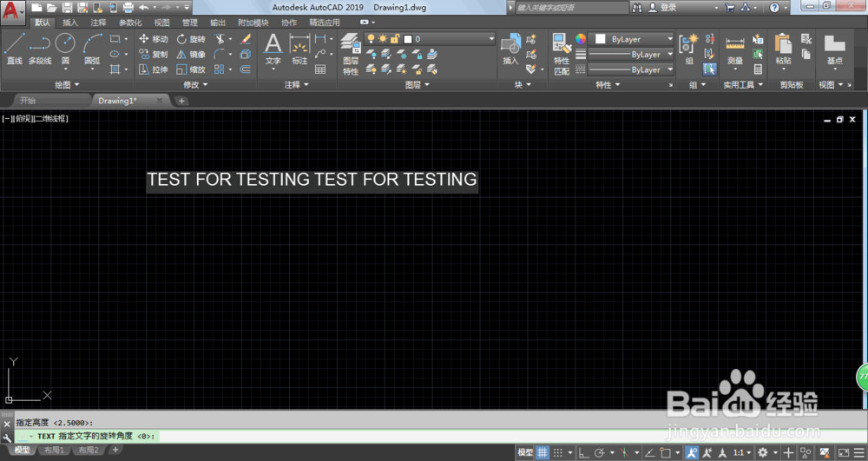Select the Trim scissors tool
Viewport: 868px width, 461px height.
click(x=220, y=39)
